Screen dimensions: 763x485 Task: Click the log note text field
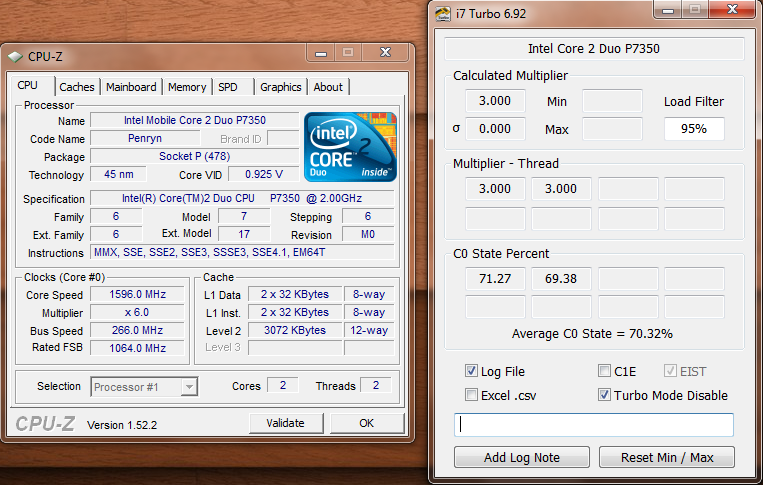pyautogui.click(x=594, y=425)
